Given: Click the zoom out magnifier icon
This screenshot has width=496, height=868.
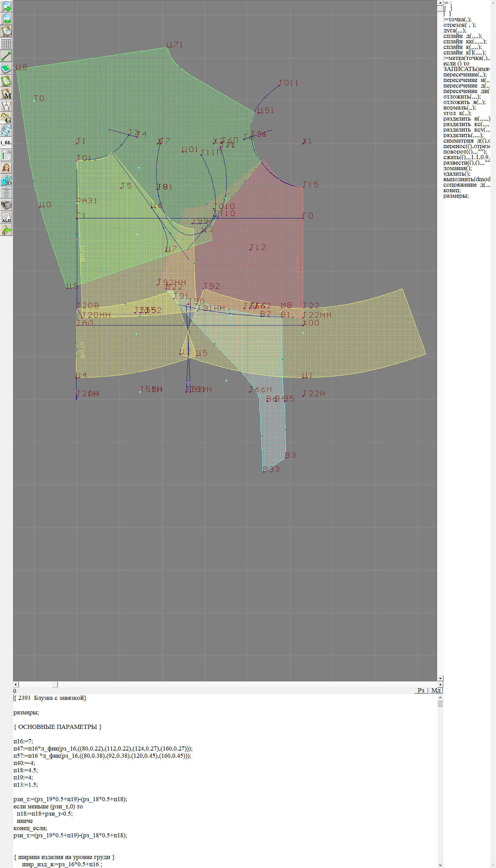Looking at the screenshot, I should click(6, 19).
